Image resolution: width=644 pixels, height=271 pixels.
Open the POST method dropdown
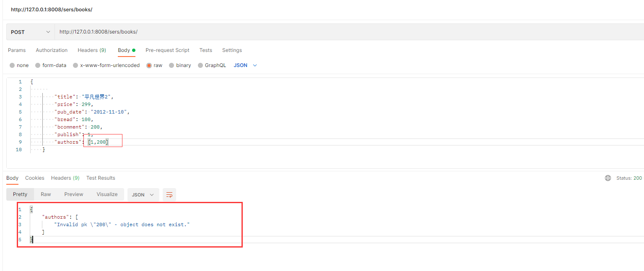tap(30, 32)
